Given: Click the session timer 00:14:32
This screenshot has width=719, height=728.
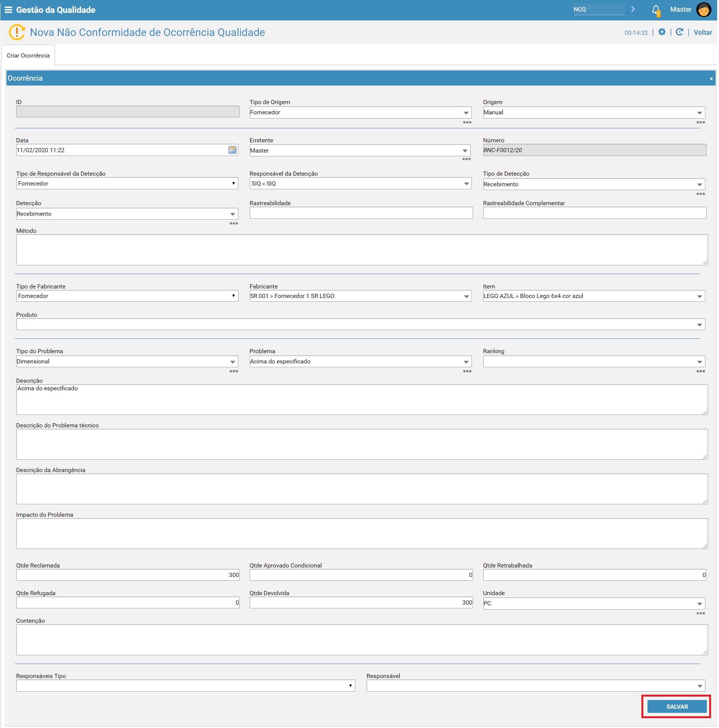Looking at the screenshot, I should (636, 33).
